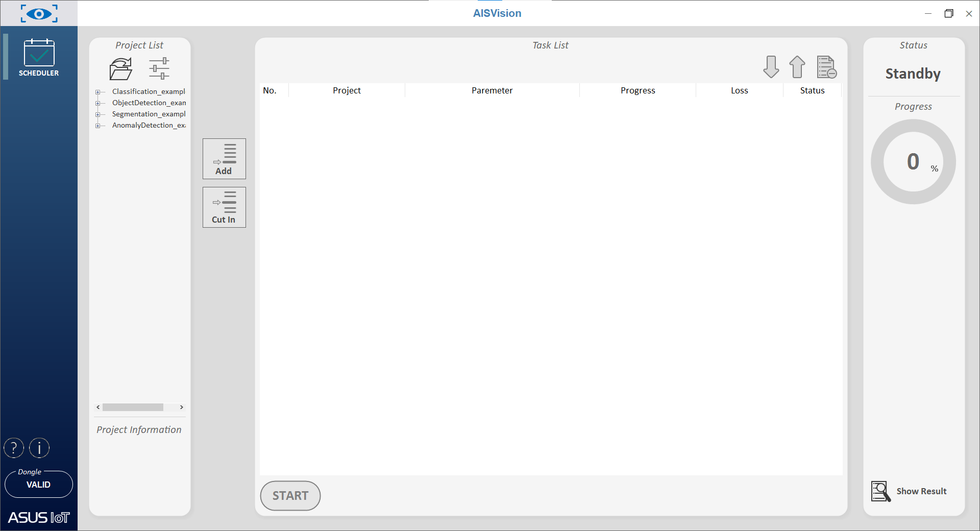Viewport: 980px width, 531px height.
Task: Select the Segmentation_example project
Action: point(149,114)
